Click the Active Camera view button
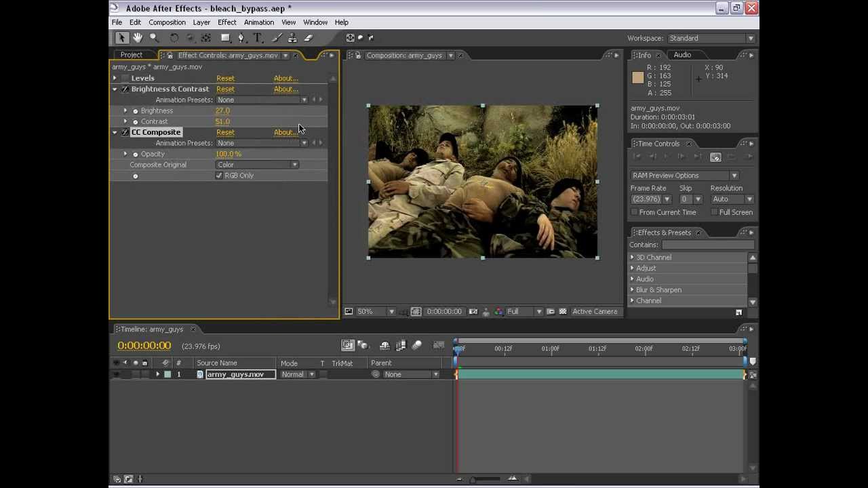Viewport: 868px width, 488px height. (595, 312)
